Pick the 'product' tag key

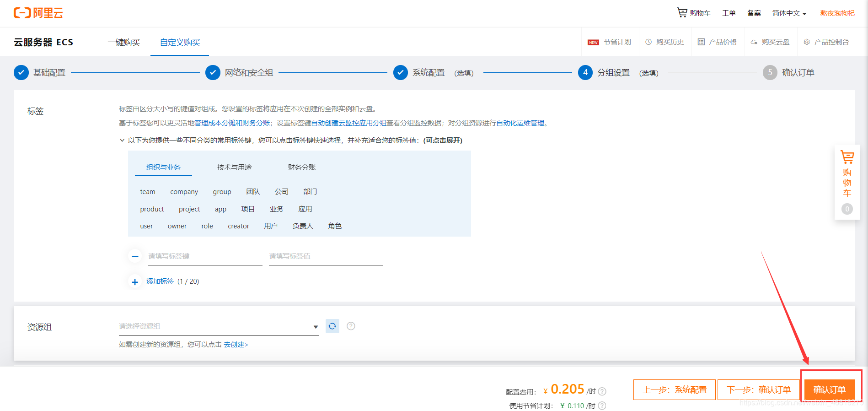(152, 209)
